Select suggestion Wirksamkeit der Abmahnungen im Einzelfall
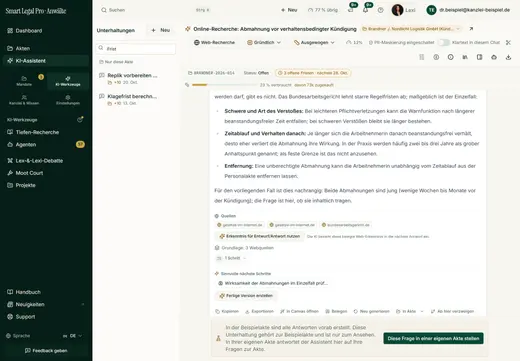This screenshot has height=361, width=520. coord(273,283)
